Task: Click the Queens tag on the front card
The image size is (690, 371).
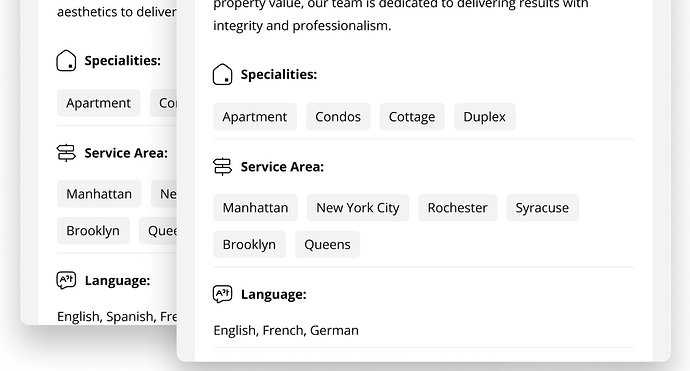Action: (327, 244)
